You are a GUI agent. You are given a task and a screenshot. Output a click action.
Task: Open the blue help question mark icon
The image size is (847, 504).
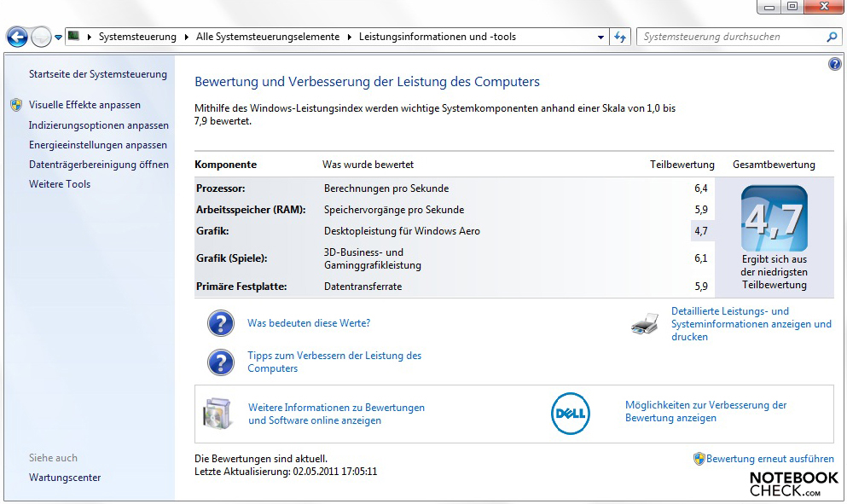pyautogui.click(x=834, y=64)
